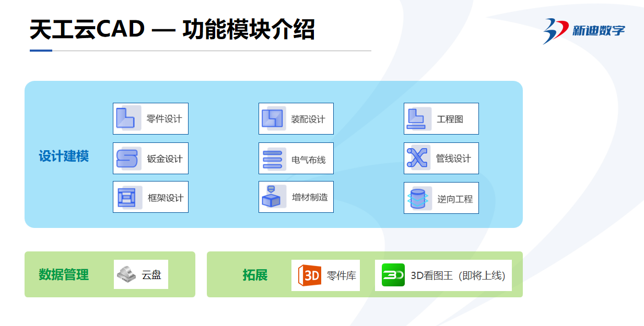
Task: Click the orange 3D 零件库 icon
Action: pyautogui.click(x=309, y=275)
